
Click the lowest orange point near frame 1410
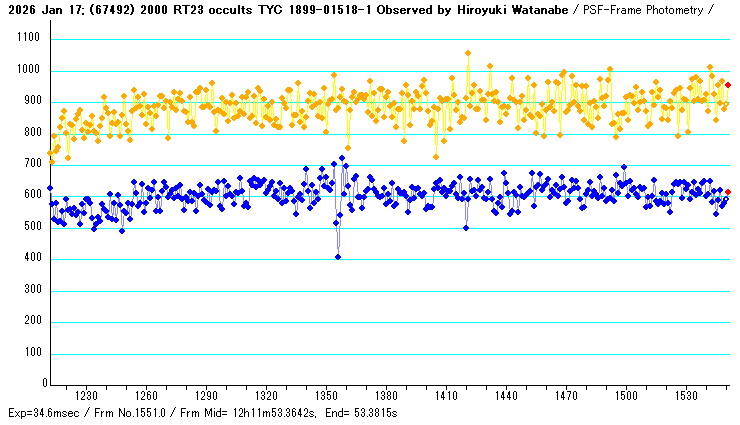tap(436, 156)
